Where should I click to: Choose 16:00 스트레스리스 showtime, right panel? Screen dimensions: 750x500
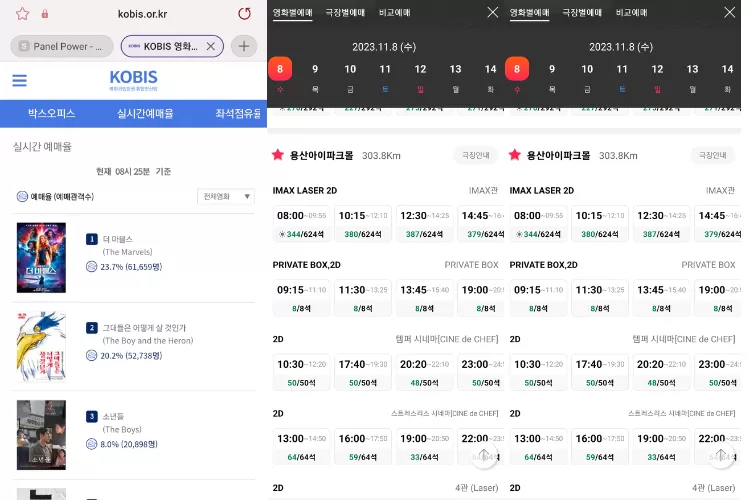600,447
